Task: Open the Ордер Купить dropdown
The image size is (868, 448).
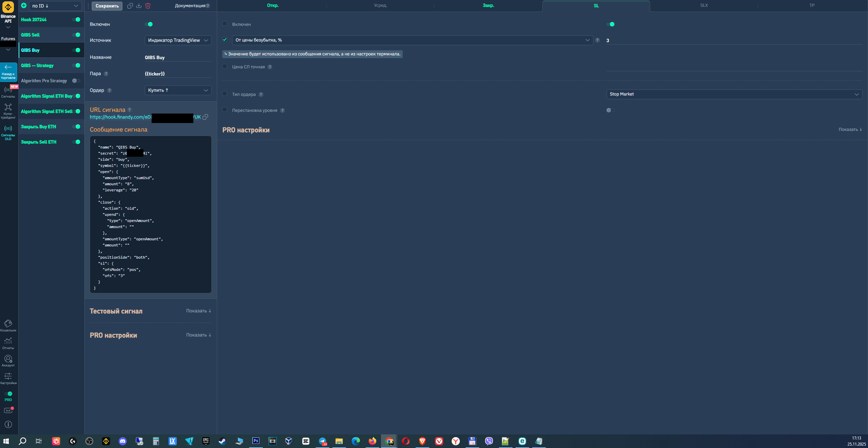Action: (x=178, y=90)
